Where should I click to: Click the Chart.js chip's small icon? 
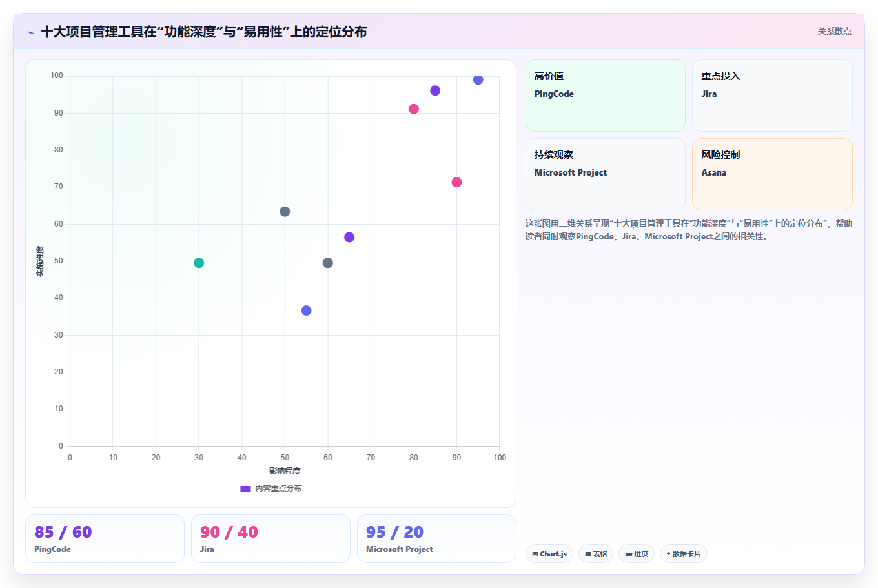[x=535, y=554]
